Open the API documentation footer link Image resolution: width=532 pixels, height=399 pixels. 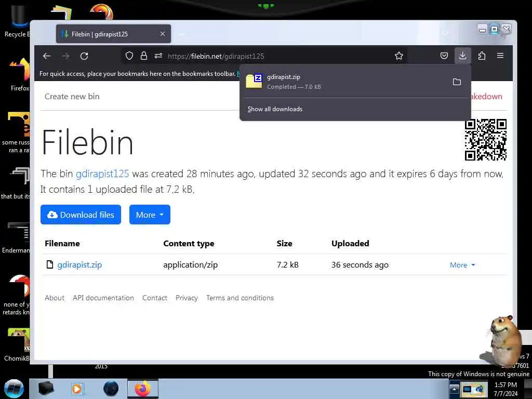pyautogui.click(x=103, y=298)
